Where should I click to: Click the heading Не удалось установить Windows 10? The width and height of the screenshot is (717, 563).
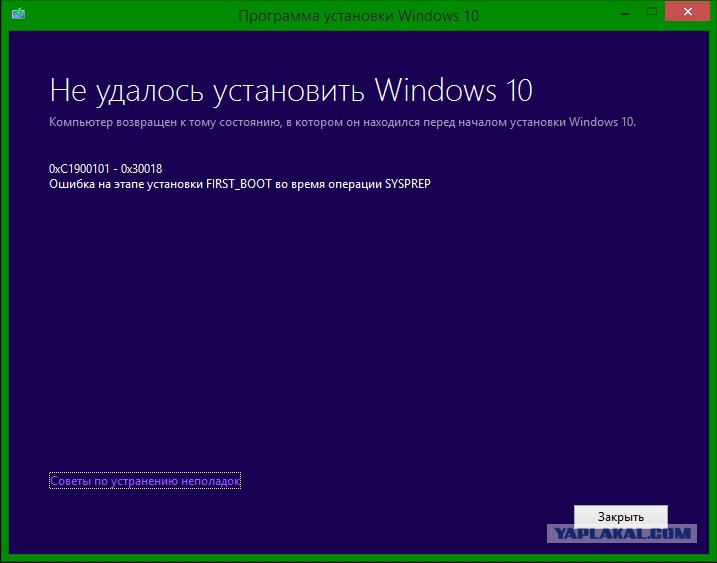[291, 90]
